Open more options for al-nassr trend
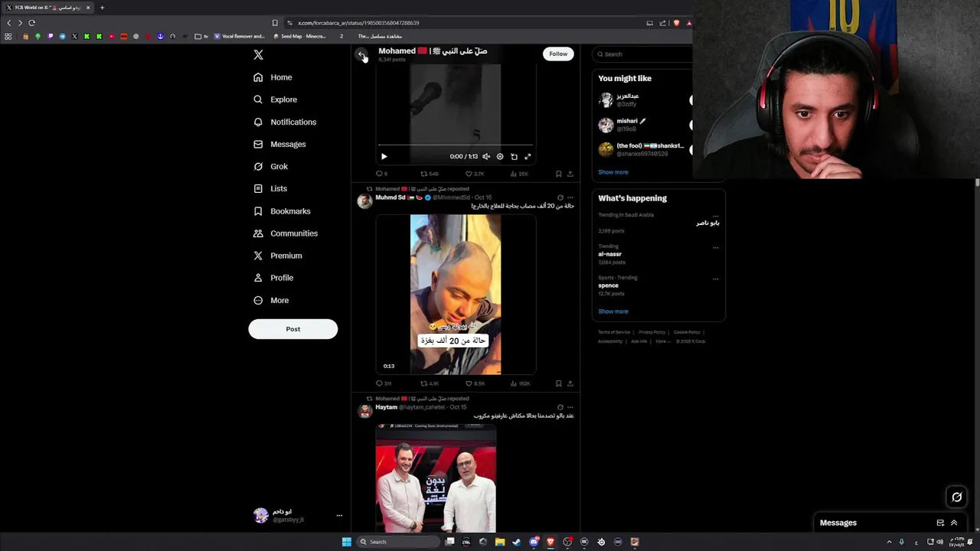 point(716,247)
